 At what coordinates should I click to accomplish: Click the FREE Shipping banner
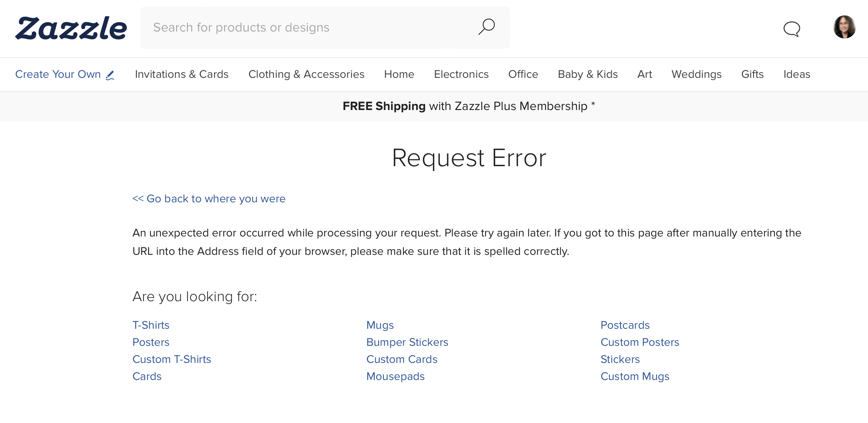click(468, 106)
